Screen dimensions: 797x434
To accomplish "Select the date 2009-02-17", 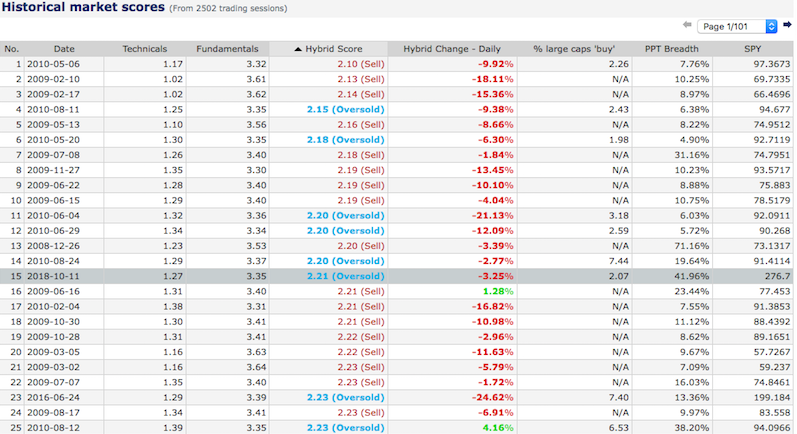I will tap(53, 95).
